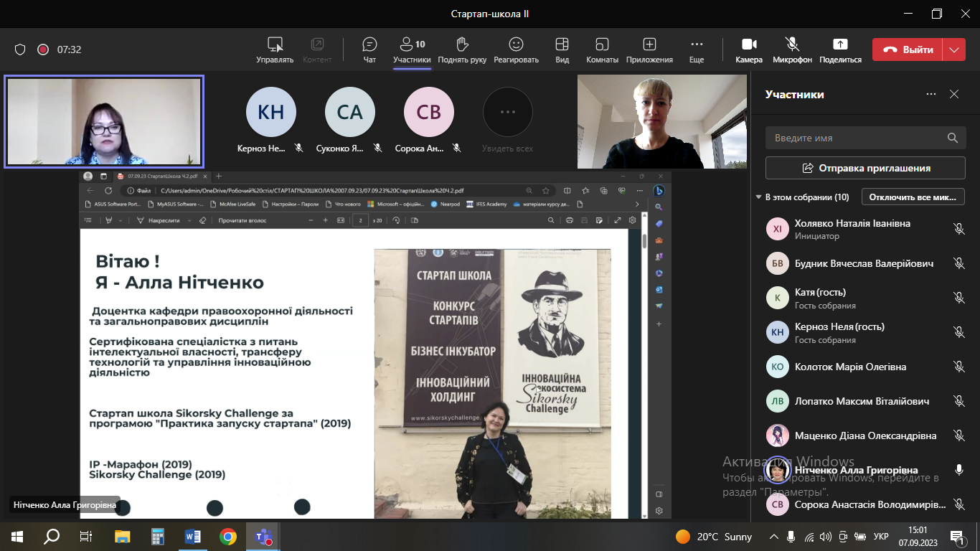Expand the dropdown arrow beside Выйти

point(953,50)
